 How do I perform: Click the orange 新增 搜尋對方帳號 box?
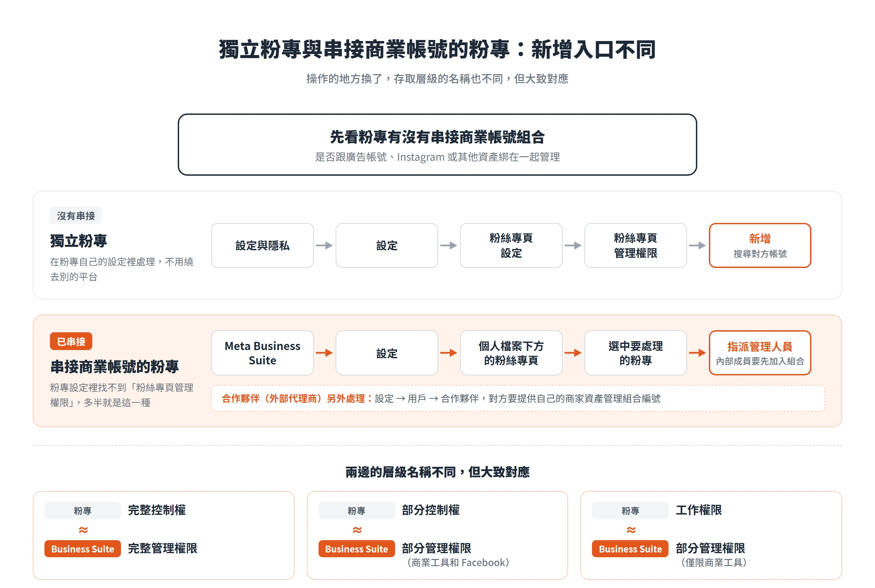(760, 245)
